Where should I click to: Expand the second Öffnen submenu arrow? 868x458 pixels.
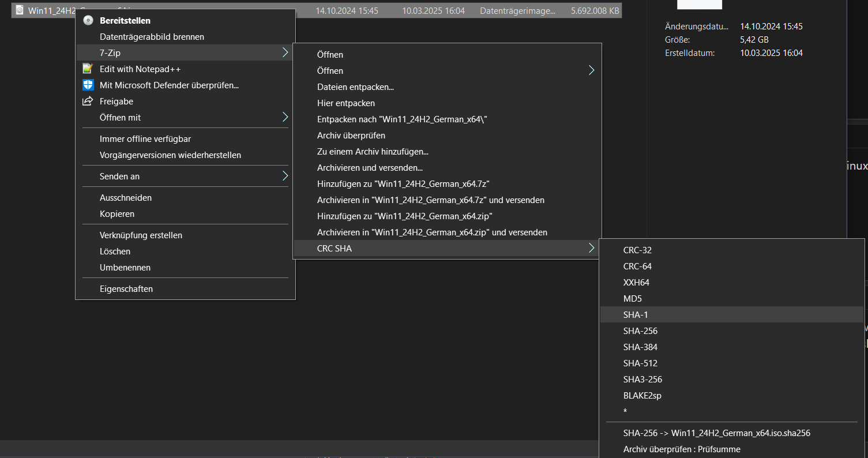[x=591, y=71]
